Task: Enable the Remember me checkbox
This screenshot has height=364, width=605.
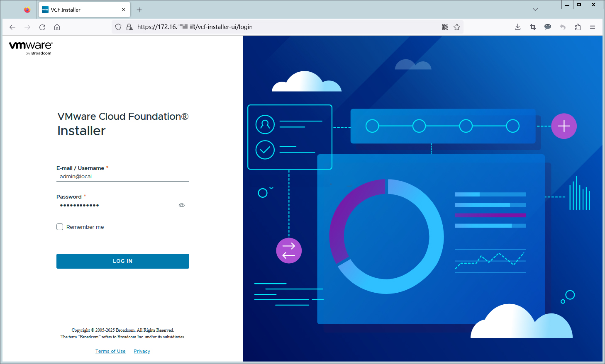Action: click(x=60, y=227)
